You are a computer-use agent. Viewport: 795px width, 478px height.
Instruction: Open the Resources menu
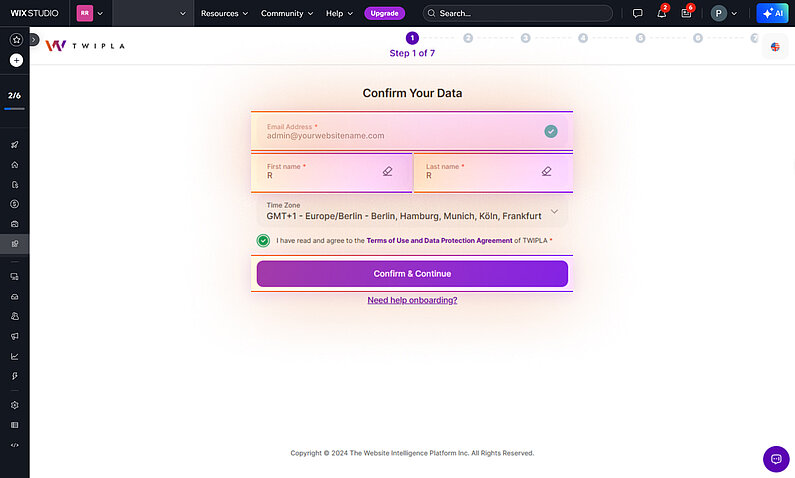pyautogui.click(x=225, y=14)
